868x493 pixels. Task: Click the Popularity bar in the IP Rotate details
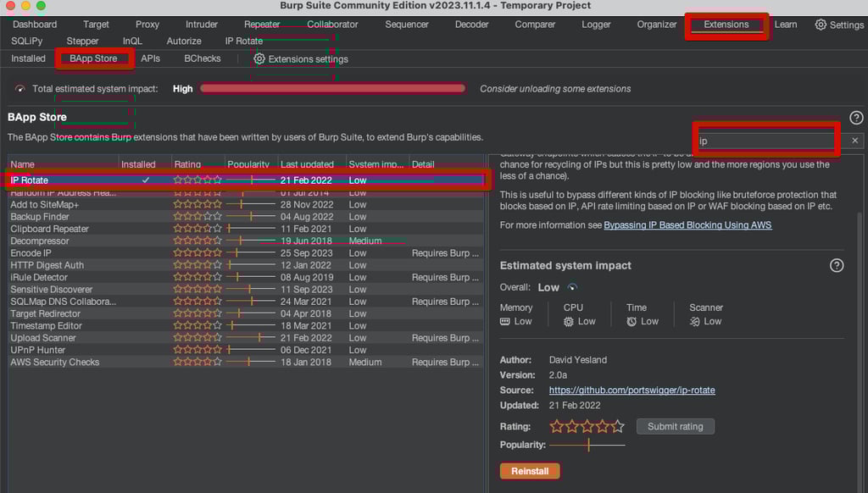click(587, 445)
